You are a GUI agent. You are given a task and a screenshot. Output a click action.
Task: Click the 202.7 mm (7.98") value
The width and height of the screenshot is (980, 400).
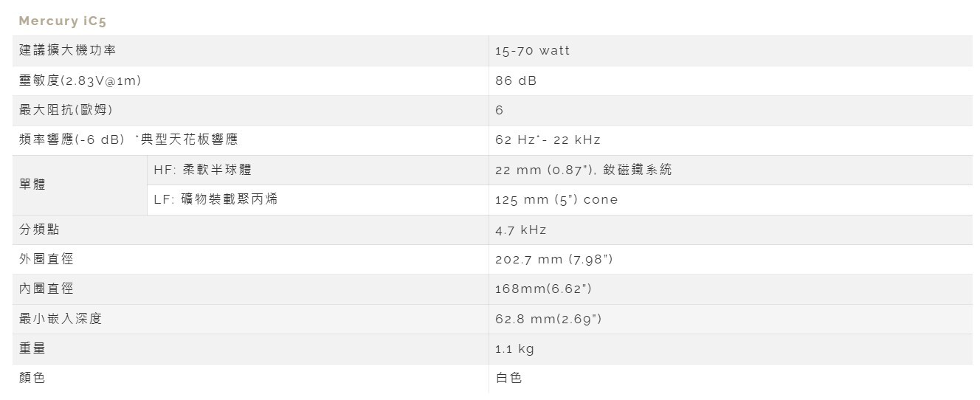[553, 259]
